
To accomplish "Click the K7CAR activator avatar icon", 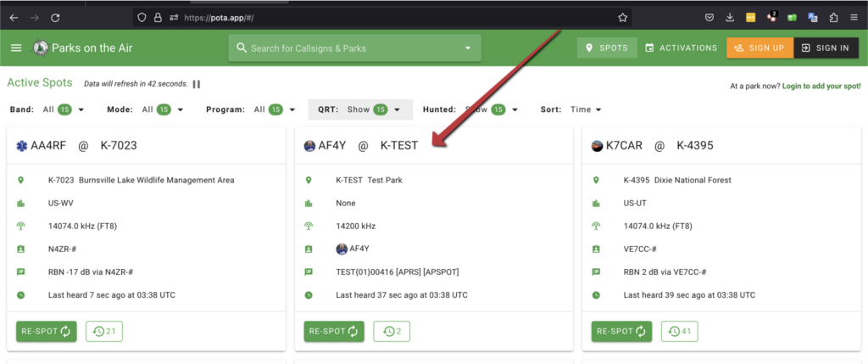I will point(598,146).
